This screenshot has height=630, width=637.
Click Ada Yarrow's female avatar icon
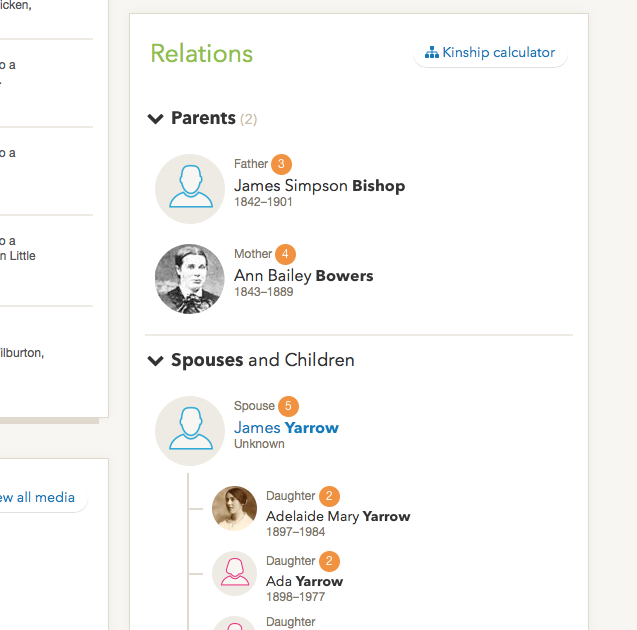coord(235,573)
